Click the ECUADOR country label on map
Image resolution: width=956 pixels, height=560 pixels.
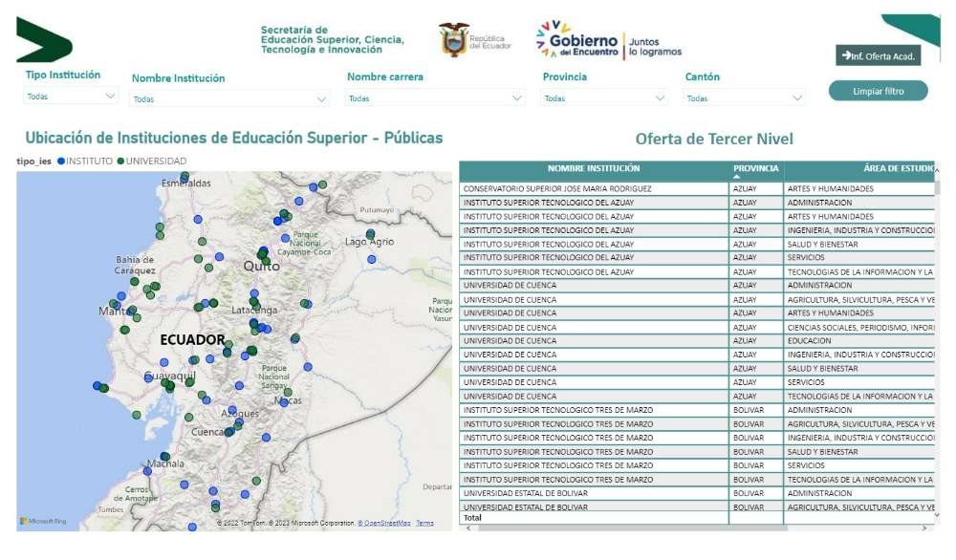pyautogui.click(x=193, y=340)
